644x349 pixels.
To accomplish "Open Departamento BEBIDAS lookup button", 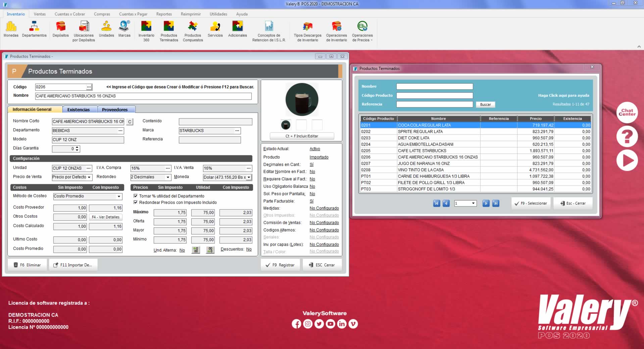I will click(x=120, y=131).
